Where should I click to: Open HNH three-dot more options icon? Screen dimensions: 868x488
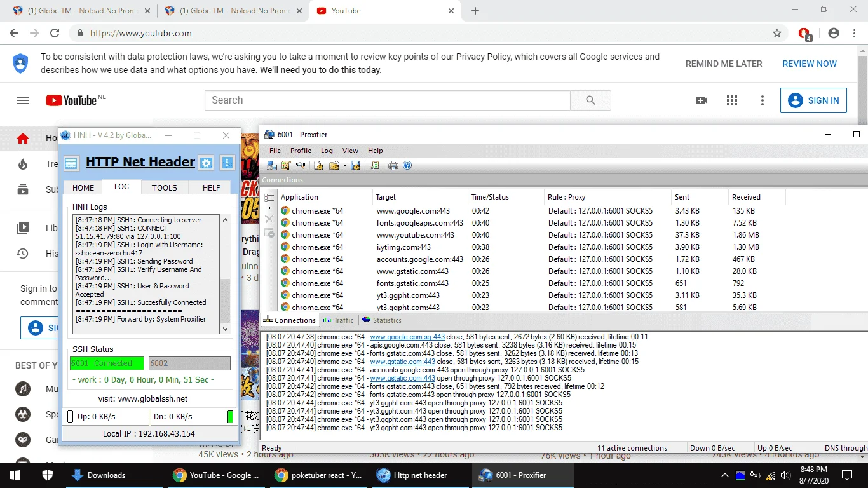227,163
